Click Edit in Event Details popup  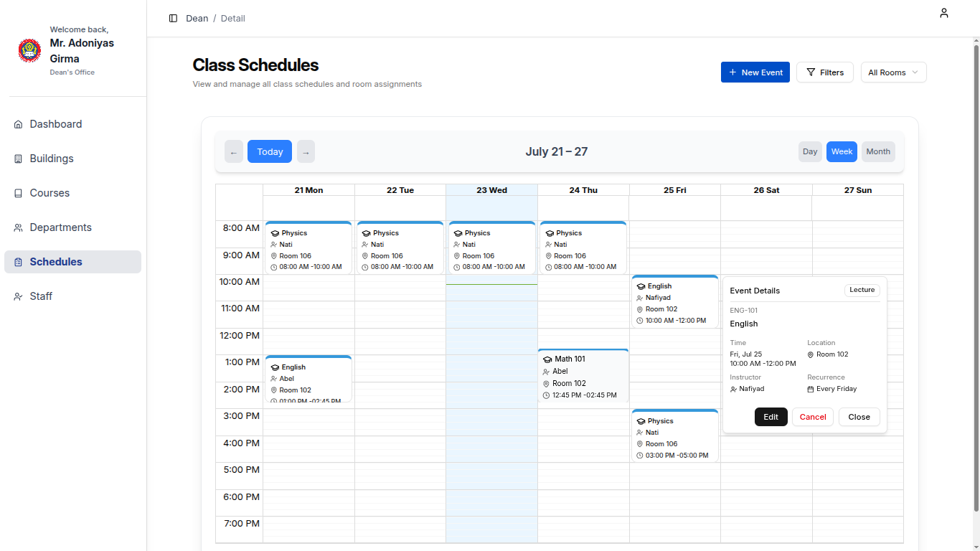point(771,417)
